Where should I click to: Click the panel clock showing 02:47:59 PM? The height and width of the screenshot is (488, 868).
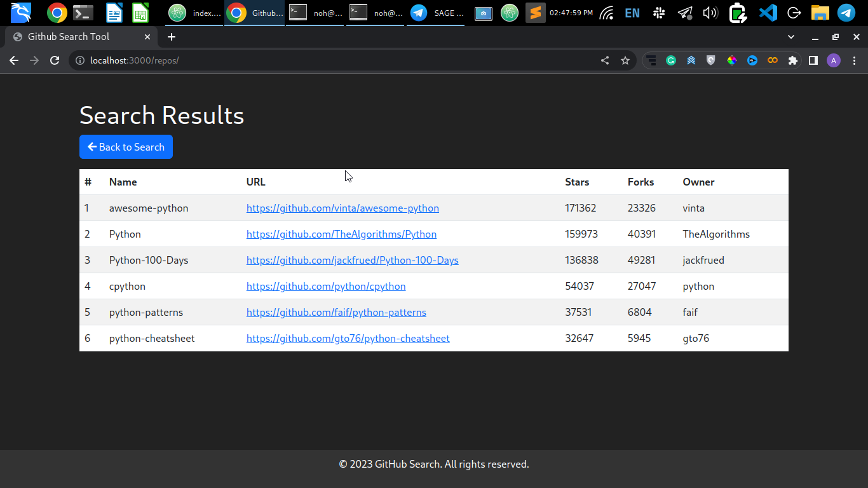(571, 13)
